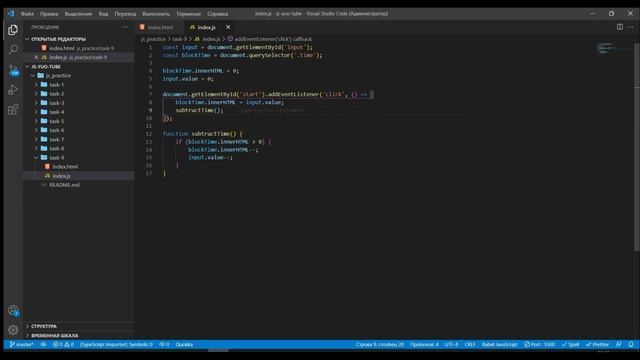Click the Quokka status bar item
The image size is (640, 360).
click(x=184, y=344)
